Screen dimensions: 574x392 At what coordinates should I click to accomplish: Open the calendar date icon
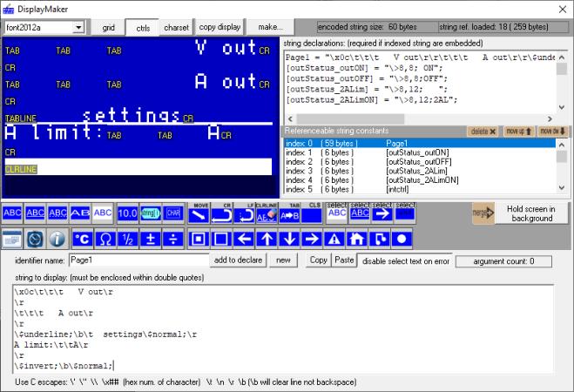click(x=12, y=239)
